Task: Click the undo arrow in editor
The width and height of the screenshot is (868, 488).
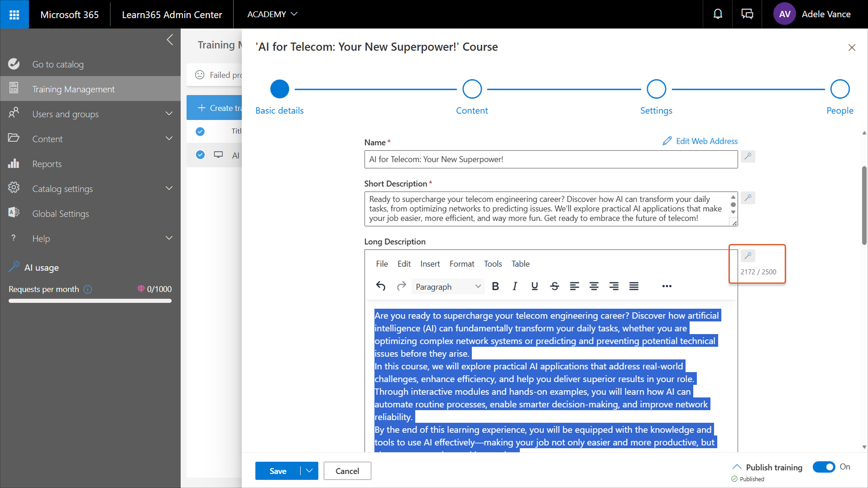Action: [x=381, y=286]
